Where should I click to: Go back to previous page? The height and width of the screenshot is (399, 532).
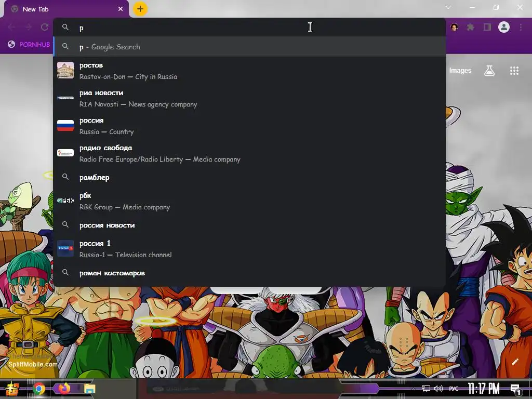[x=11, y=27]
